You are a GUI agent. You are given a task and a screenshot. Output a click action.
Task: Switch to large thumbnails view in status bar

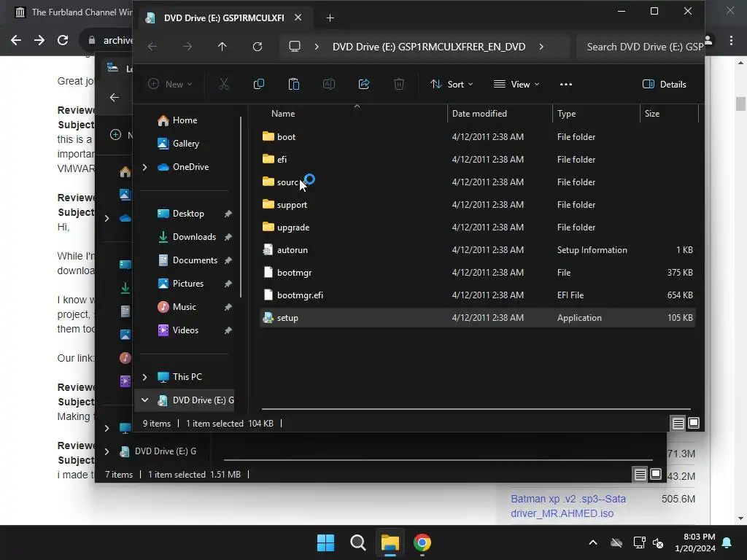pos(694,424)
